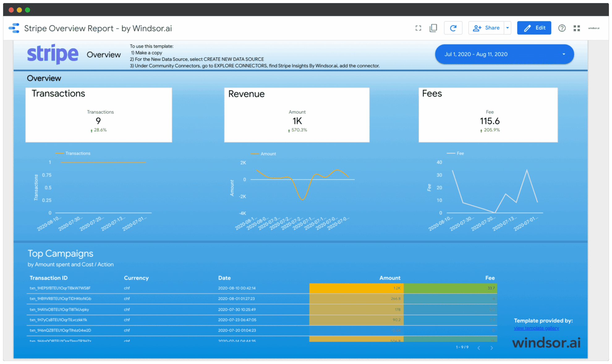Viewport: 612px width, 364px height.
Task: Sort table by Date column header
Action: pyautogui.click(x=224, y=278)
